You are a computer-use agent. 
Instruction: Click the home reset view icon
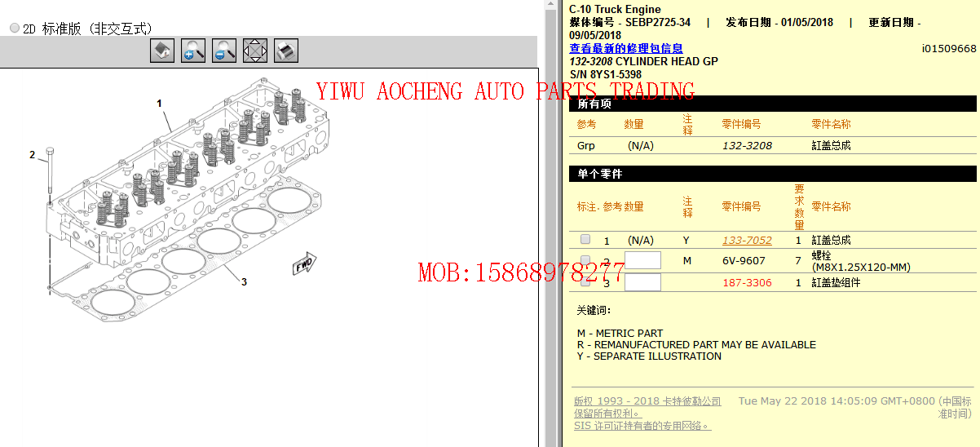[x=163, y=51]
